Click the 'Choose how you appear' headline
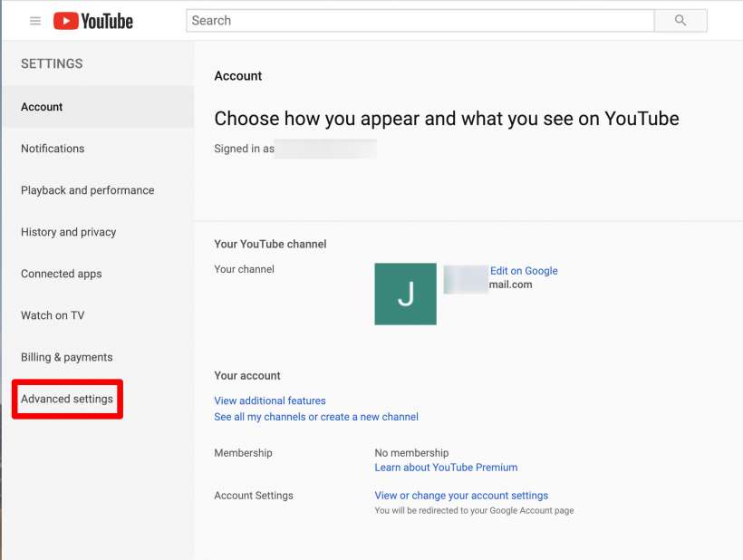743x560 pixels. pos(447,119)
